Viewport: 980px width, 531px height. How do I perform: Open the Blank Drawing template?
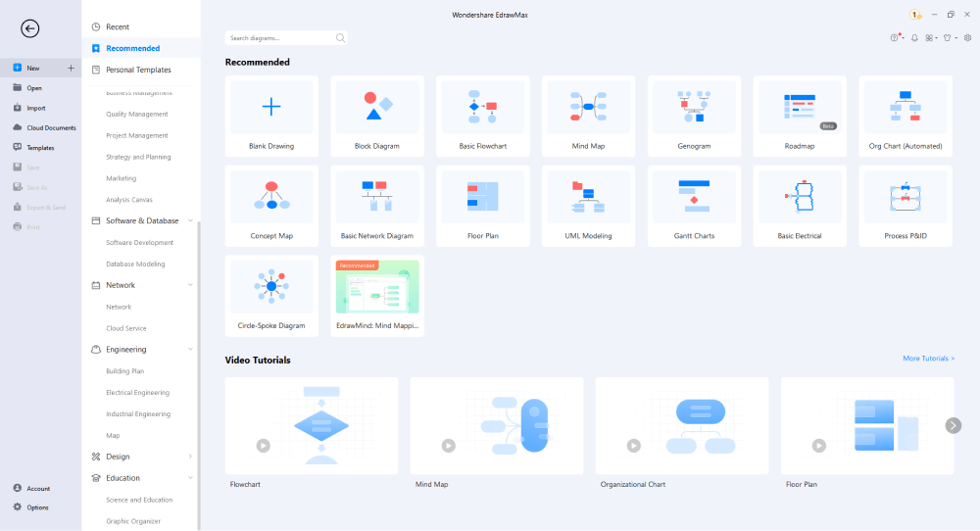(271, 117)
